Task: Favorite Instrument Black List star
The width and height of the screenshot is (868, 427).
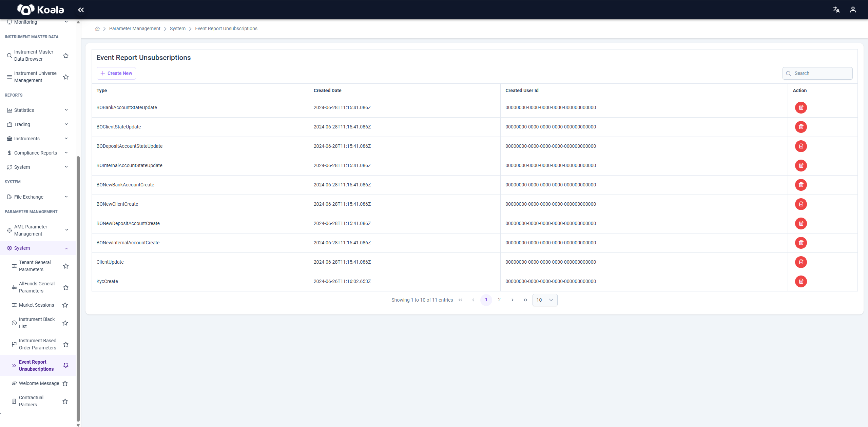Action: [65, 323]
